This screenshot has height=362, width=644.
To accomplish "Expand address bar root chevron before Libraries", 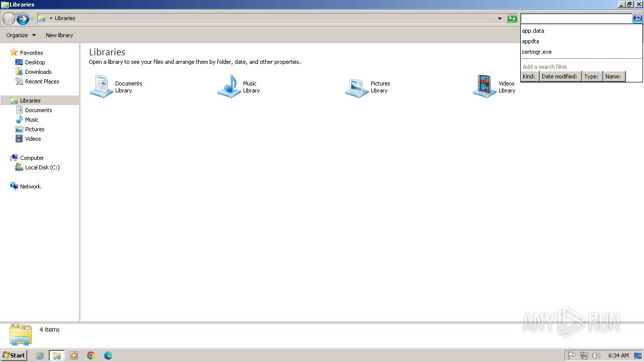I will coord(51,19).
